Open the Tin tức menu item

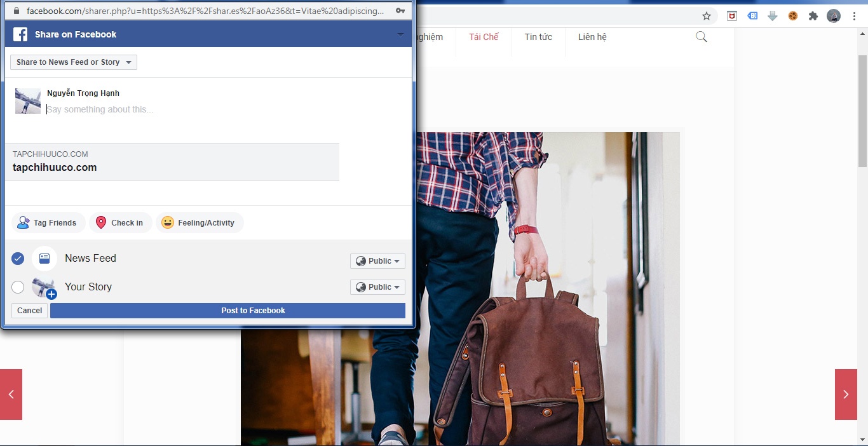click(x=538, y=37)
